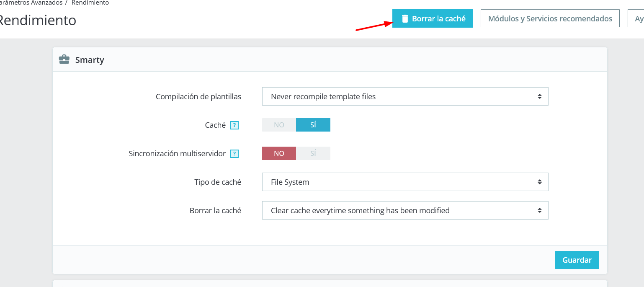
Task: Click the Tipo de caché label
Action: (x=218, y=182)
